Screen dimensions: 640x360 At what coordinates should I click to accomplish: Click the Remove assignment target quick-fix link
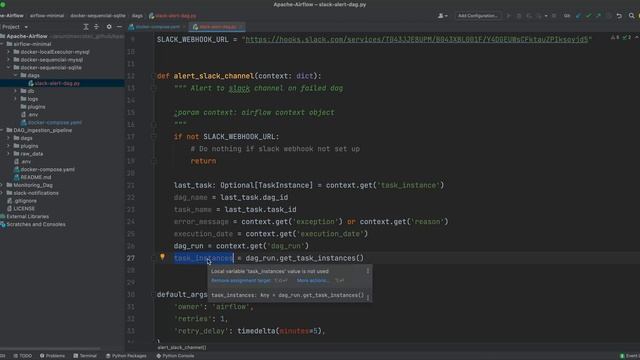[241, 280]
